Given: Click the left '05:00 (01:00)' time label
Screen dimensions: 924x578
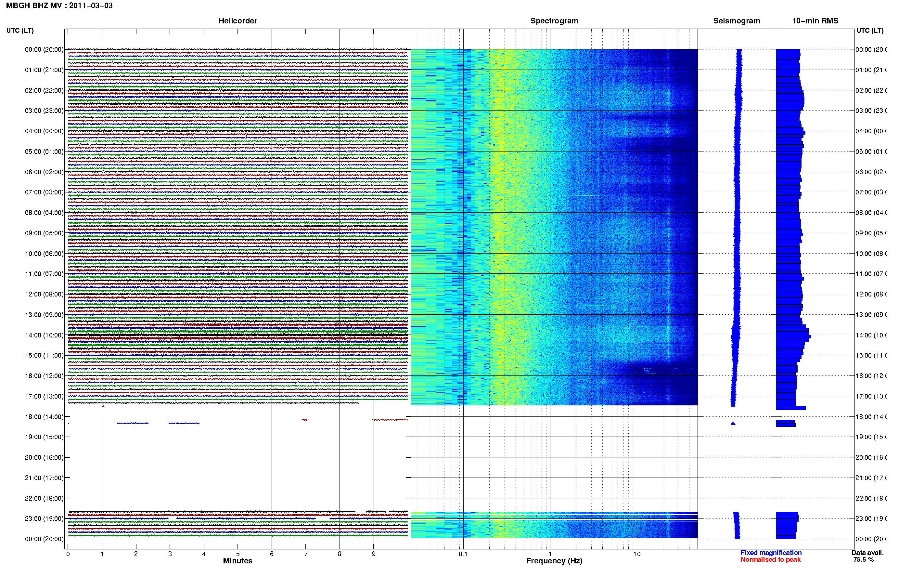Looking at the screenshot, I should coord(44,152).
